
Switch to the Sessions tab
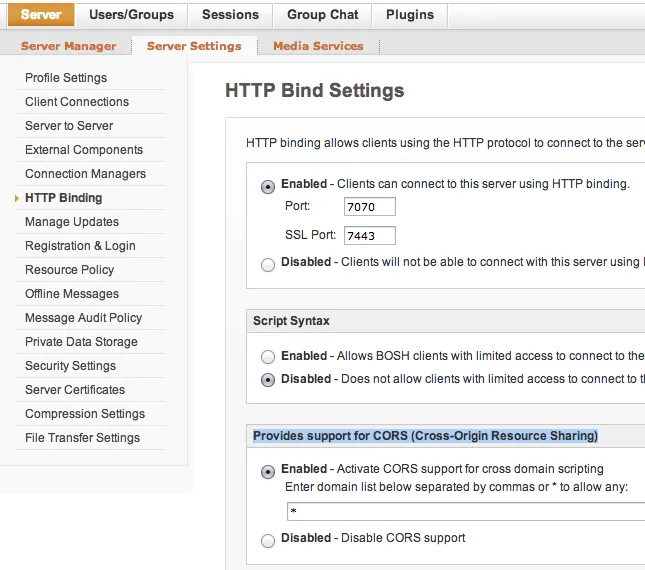230,15
